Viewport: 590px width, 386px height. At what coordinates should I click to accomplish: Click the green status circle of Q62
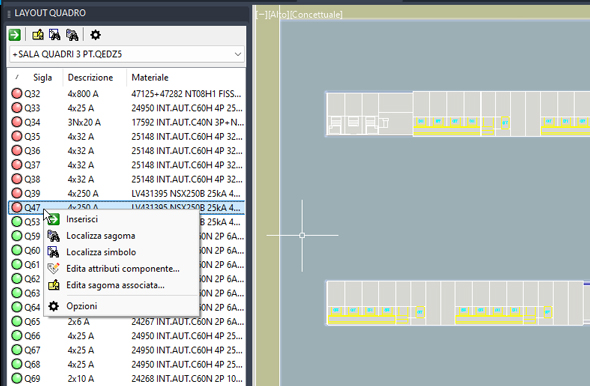point(17,279)
